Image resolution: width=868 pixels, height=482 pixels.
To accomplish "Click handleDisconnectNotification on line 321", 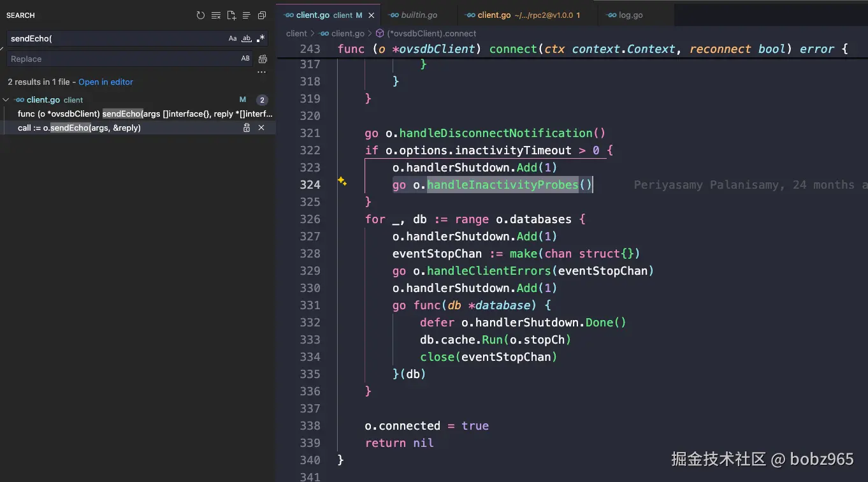I will [495, 133].
